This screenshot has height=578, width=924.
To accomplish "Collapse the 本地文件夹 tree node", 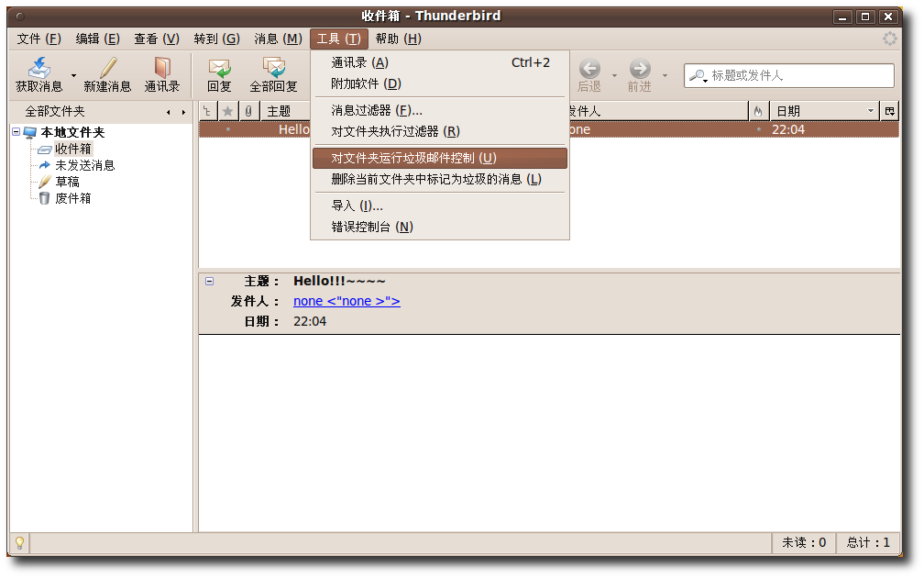I will click(16, 132).
